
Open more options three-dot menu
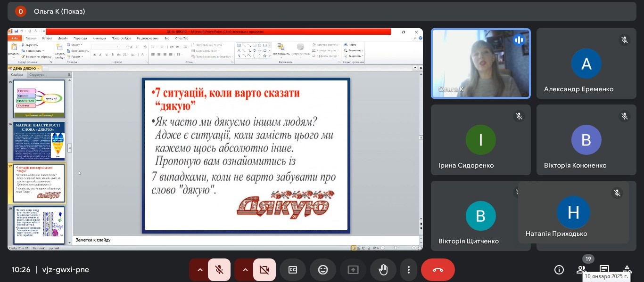pyautogui.click(x=408, y=270)
